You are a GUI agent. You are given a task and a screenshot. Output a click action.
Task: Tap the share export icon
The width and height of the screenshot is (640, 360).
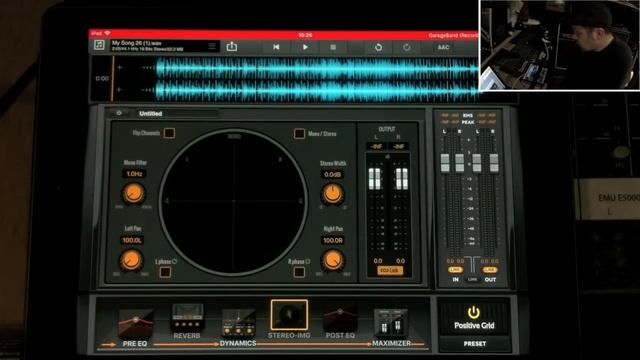click(x=231, y=46)
